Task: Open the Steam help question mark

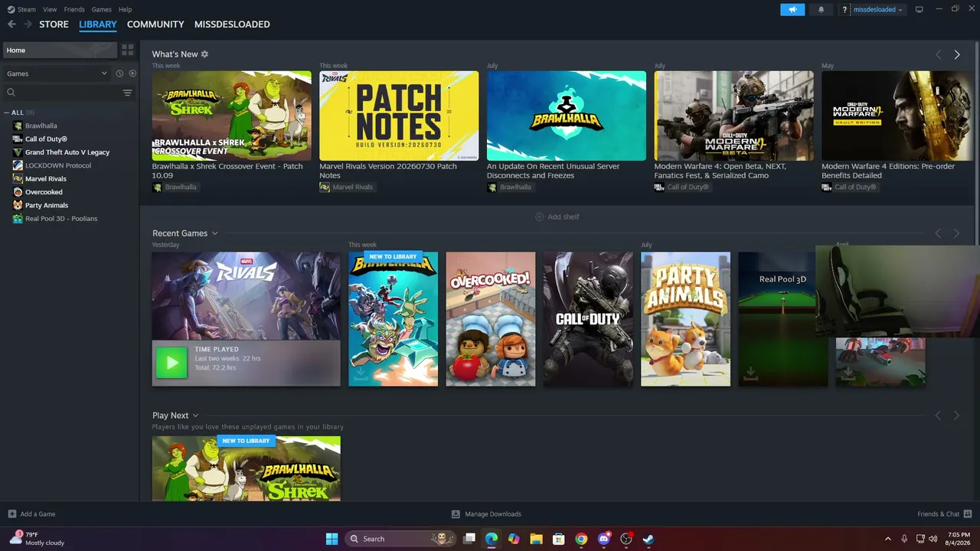Action: [x=844, y=10]
